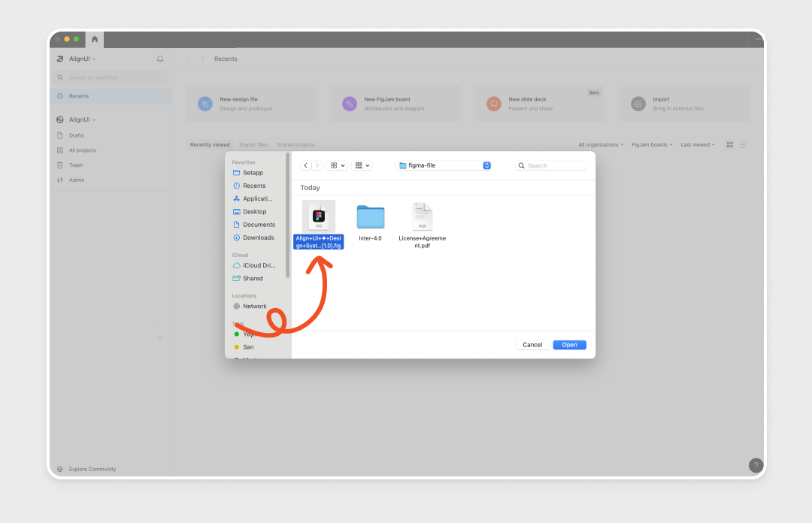
Task: Select the Align UI Design System .fig file
Action: [319, 217]
